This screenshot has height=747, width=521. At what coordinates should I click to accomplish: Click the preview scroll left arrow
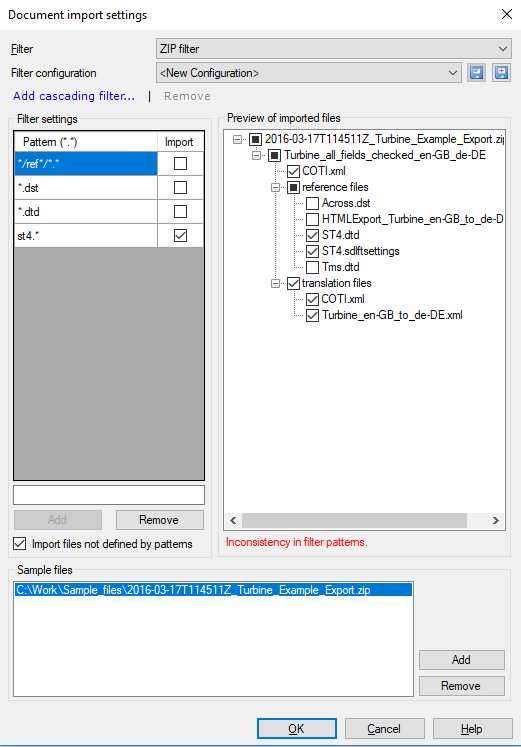(x=233, y=520)
